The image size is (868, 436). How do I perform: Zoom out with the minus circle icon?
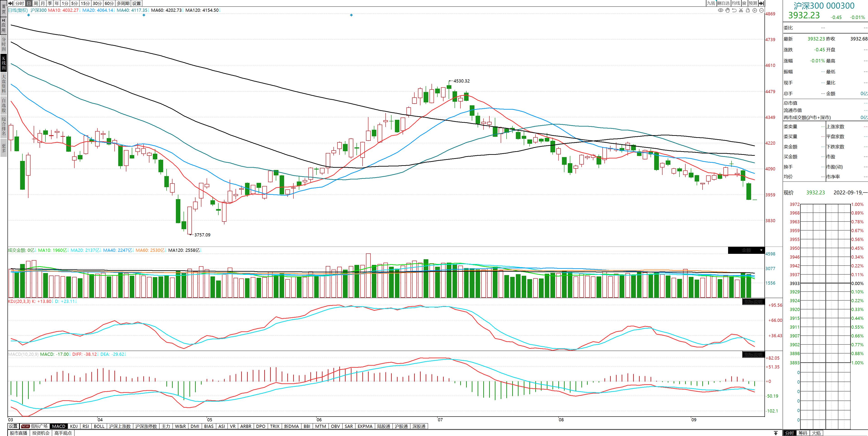pos(761,10)
